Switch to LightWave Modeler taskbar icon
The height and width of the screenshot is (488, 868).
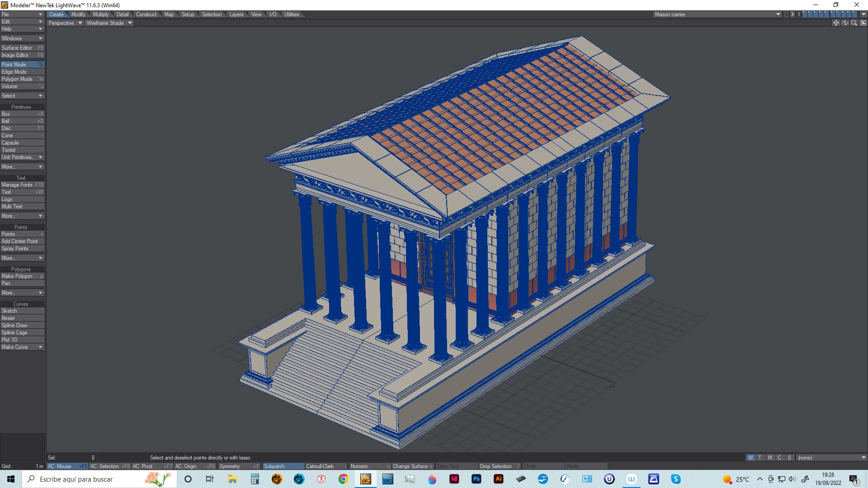click(366, 479)
